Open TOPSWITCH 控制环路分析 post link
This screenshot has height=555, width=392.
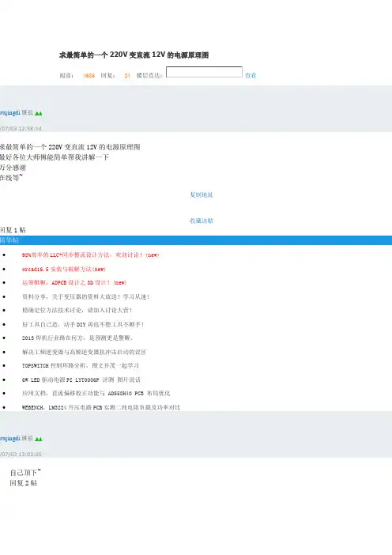81,365
